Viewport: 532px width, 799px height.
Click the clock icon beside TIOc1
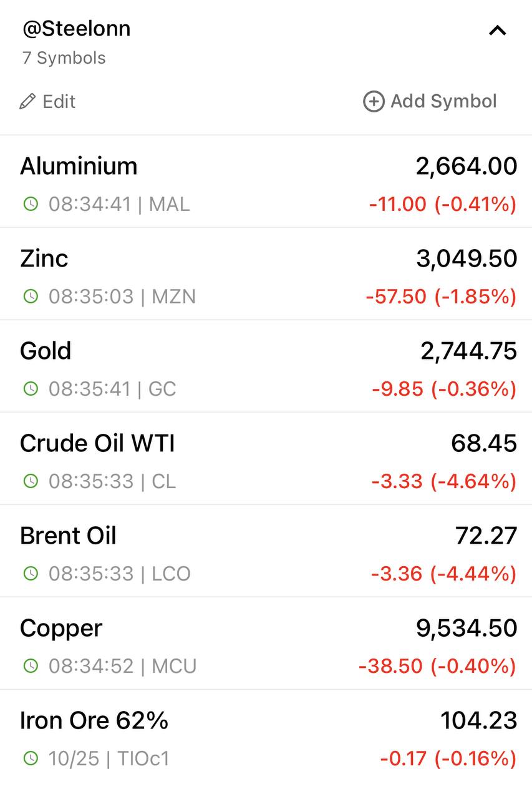[x=31, y=758]
